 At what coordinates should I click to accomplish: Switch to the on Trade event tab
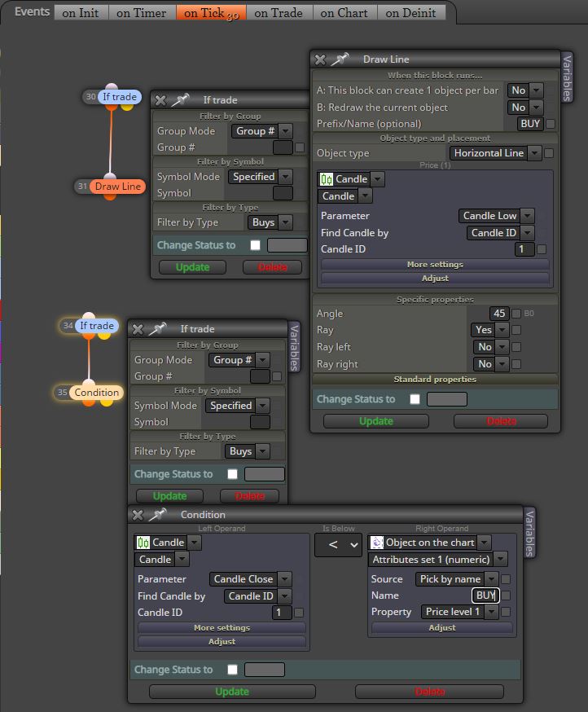(279, 13)
